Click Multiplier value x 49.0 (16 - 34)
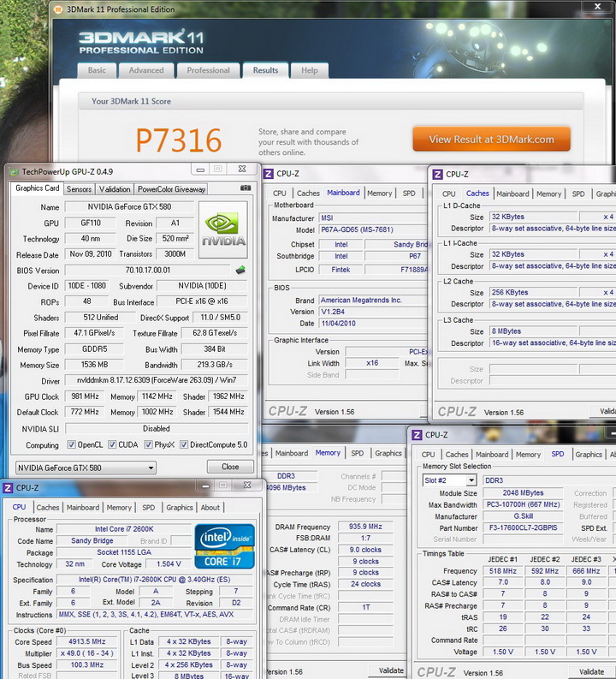The height and width of the screenshot is (679, 616). pyautogui.click(x=86, y=653)
